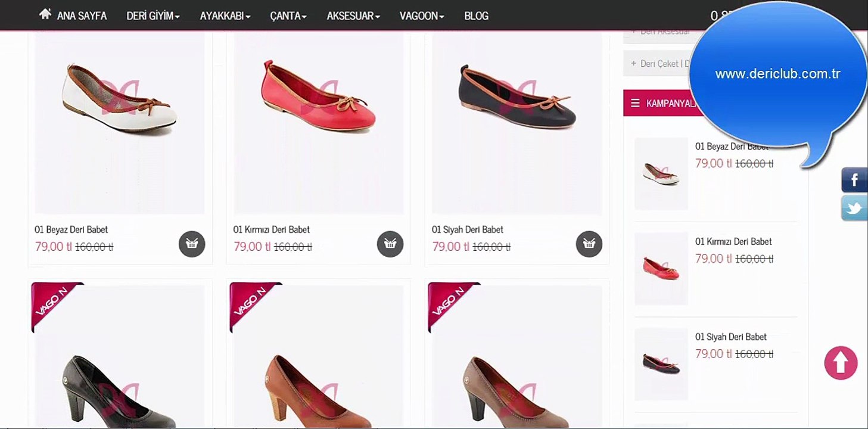Open 01 Beyaz Deri Babet product title in grid
868x429 pixels.
[x=71, y=229]
